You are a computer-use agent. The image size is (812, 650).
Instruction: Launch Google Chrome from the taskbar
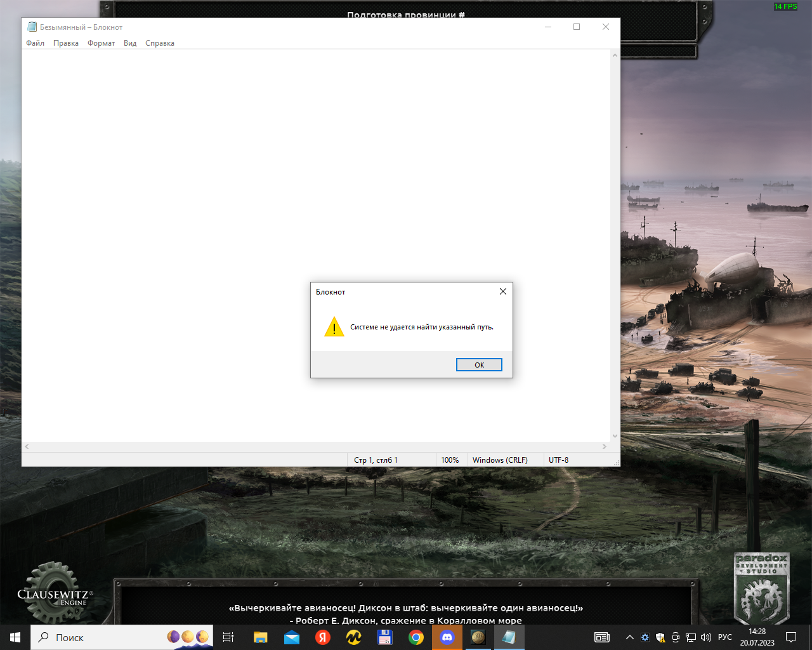[416, 637]
